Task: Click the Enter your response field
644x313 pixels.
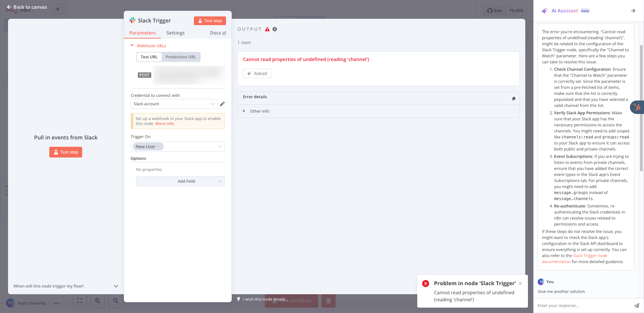Action: click(x=584, y=306)
